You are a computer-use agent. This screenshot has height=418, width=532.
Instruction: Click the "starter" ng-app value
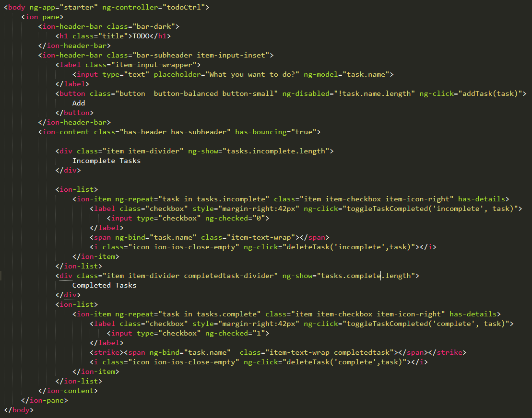78,7
